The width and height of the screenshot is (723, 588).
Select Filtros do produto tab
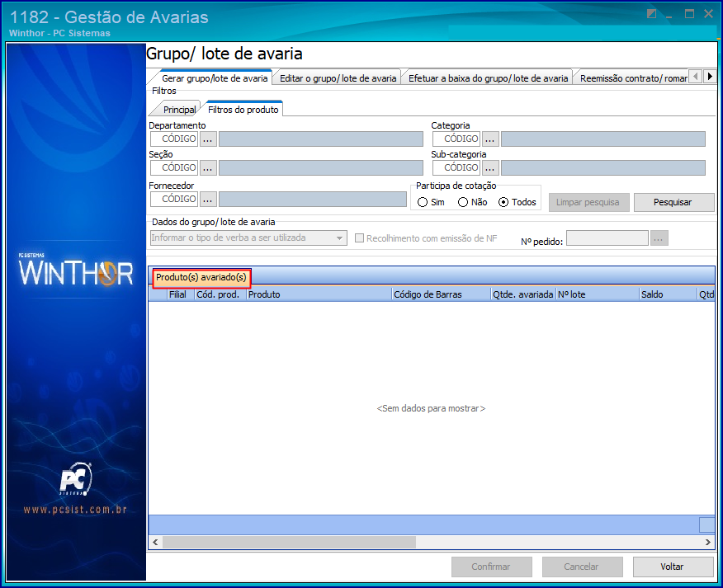(243, 110)
